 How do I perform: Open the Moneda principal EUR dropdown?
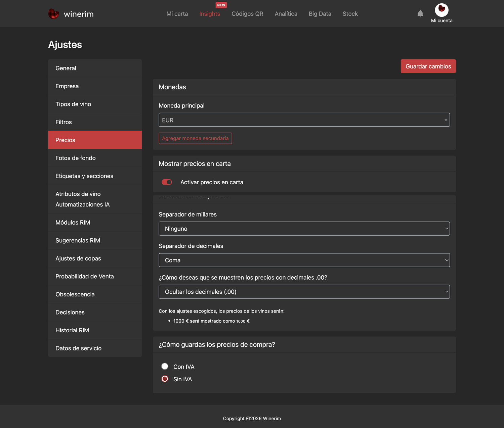(304, 120)
